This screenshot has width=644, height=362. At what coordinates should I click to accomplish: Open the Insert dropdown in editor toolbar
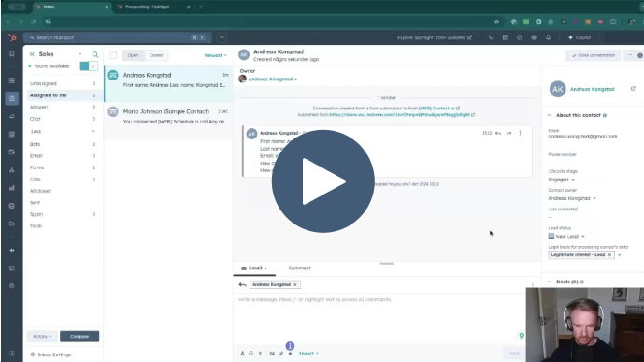tap(308, 354)
